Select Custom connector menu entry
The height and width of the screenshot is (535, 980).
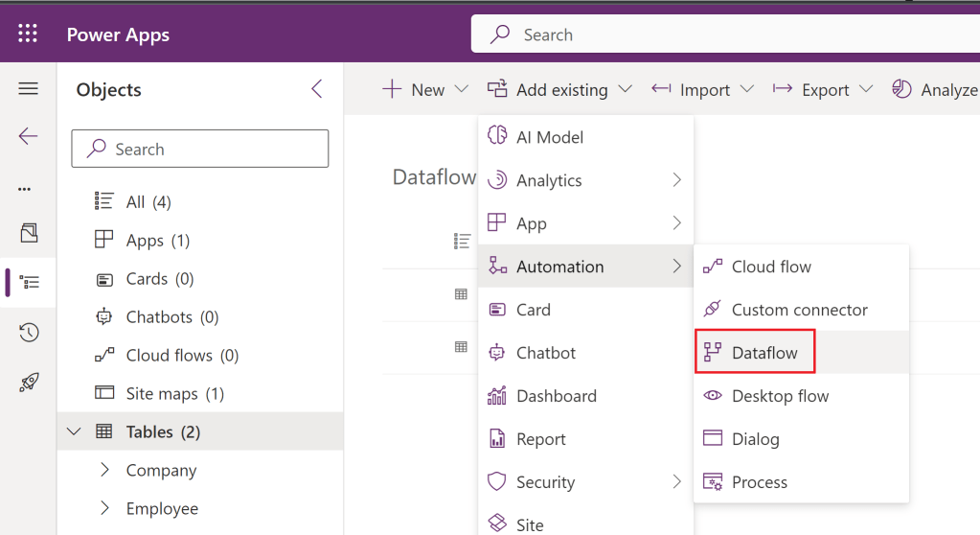[799, 310]
